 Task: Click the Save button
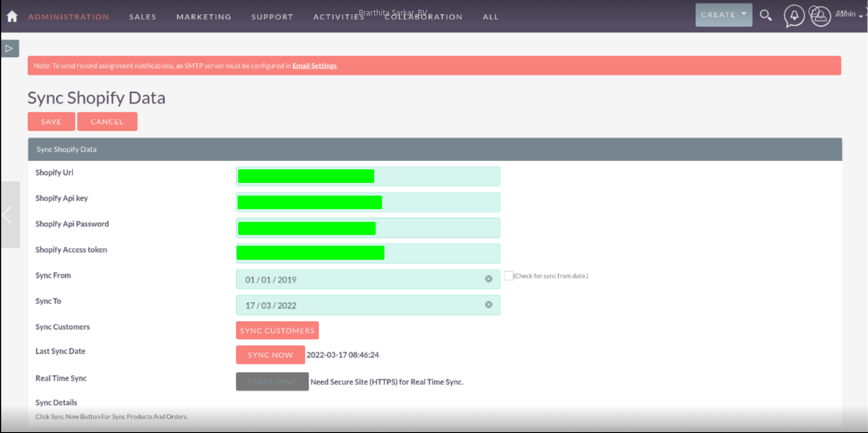click(51, 122)
